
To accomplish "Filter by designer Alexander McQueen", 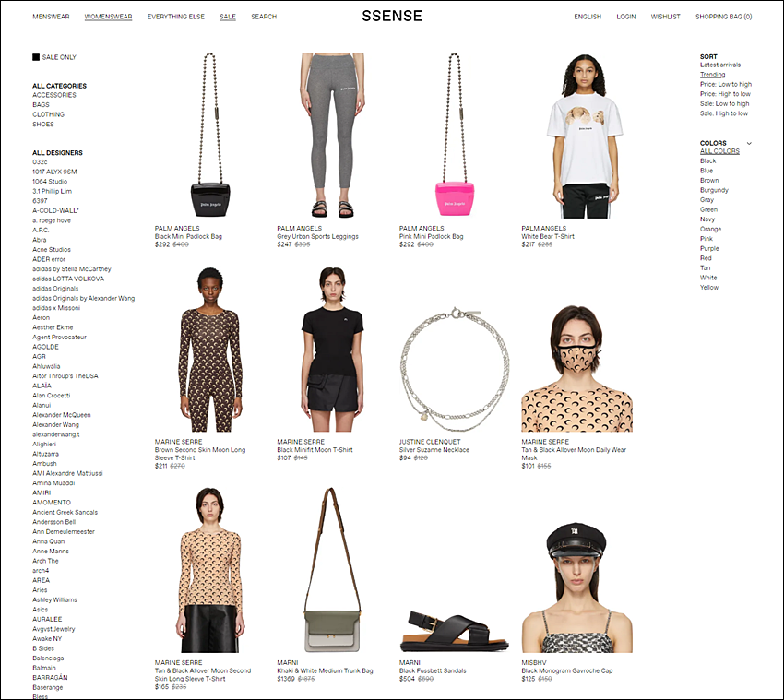I will click(62, 415).
